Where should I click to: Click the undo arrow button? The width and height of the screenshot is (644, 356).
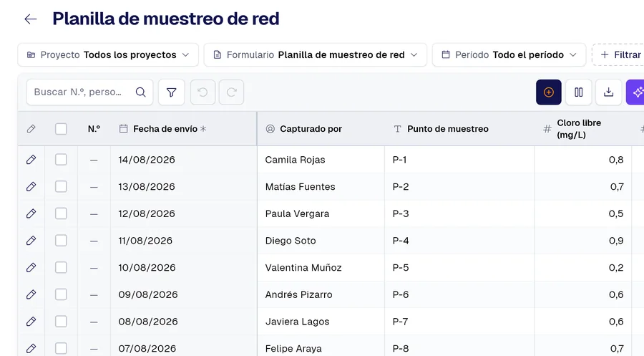click(x=203, y=92)
